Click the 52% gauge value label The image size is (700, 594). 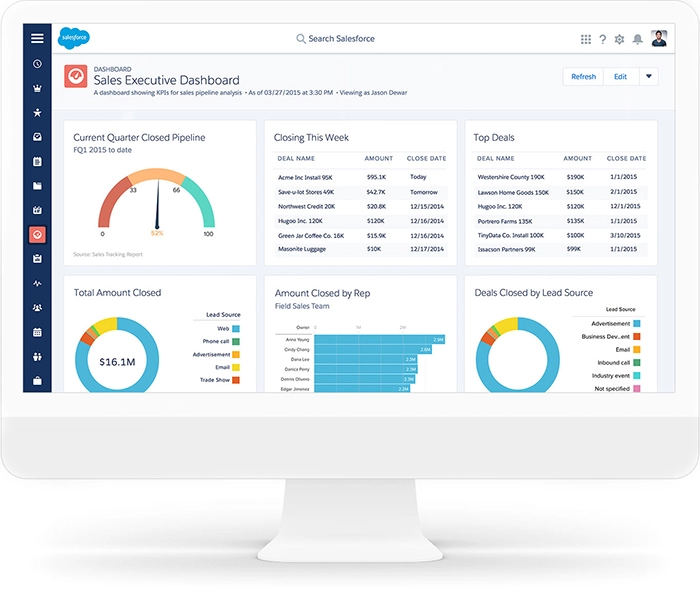[157, 233]
